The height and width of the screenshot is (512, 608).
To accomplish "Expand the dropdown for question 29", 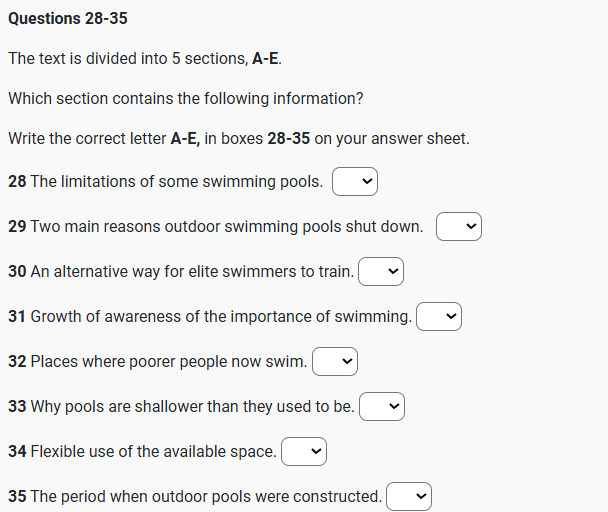I will 458,227.
